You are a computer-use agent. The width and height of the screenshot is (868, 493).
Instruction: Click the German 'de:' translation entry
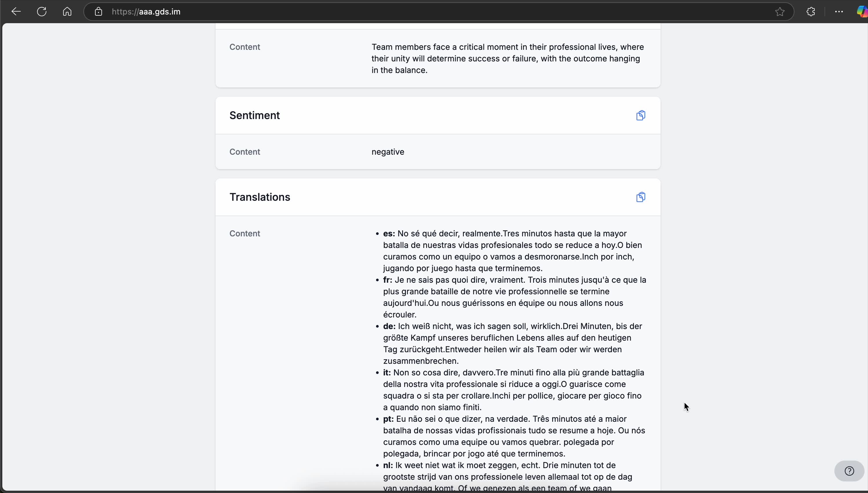click(x=389, y=326)
